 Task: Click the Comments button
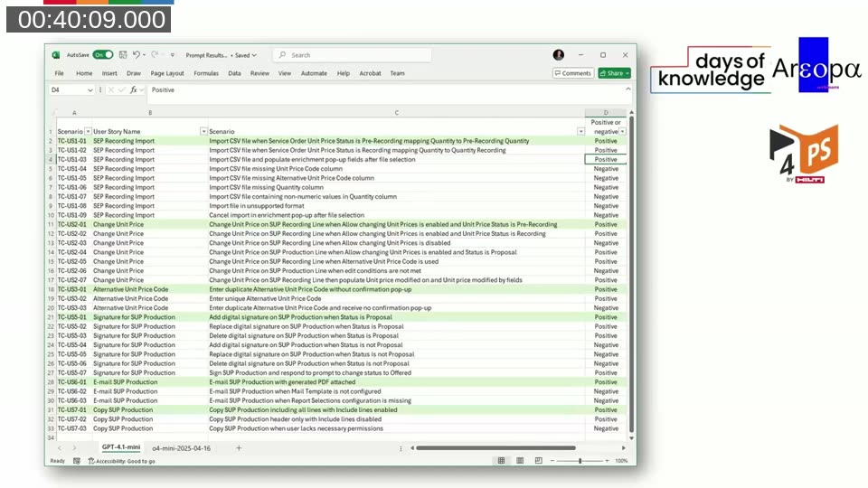coord(573,73)
